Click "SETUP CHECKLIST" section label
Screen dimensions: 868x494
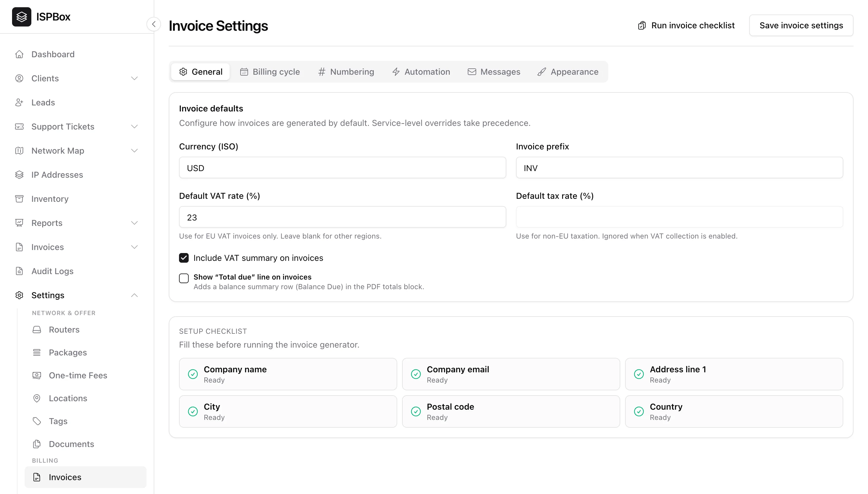click(x=213, y=331)
